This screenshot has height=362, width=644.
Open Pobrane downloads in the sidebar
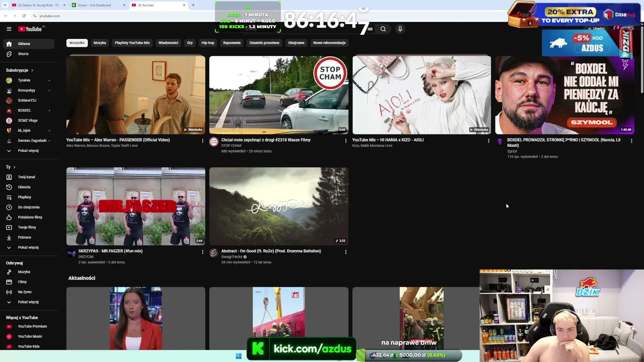(28, 237)
